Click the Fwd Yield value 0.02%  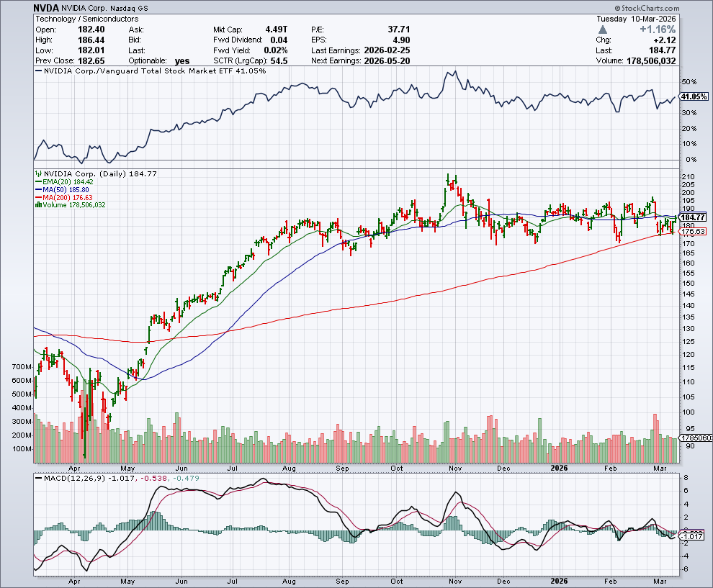[x=276, y=50]
